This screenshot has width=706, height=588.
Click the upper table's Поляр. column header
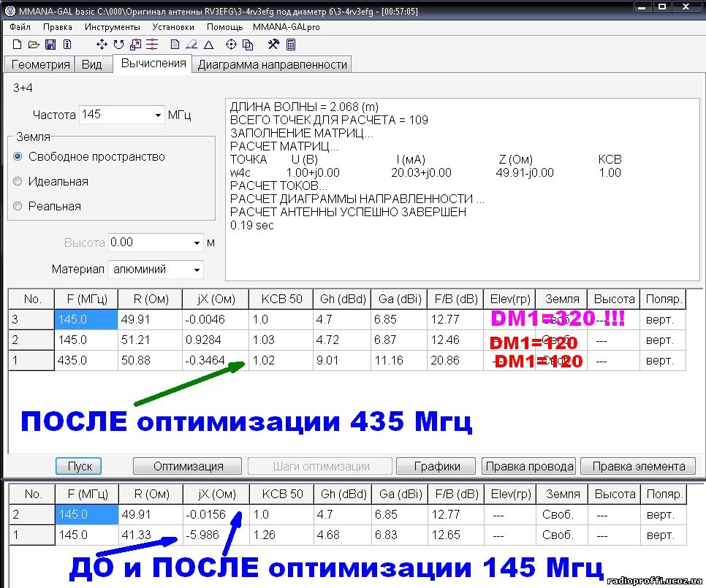coord(663,299)
